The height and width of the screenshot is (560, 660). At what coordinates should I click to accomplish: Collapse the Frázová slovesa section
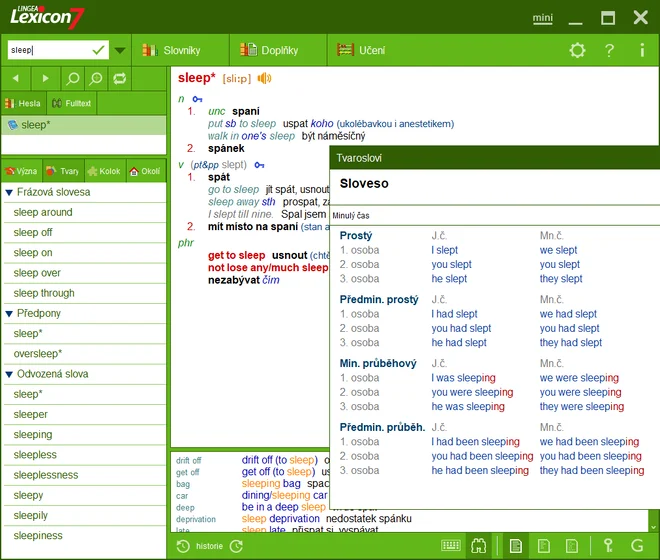coord(9,192)
